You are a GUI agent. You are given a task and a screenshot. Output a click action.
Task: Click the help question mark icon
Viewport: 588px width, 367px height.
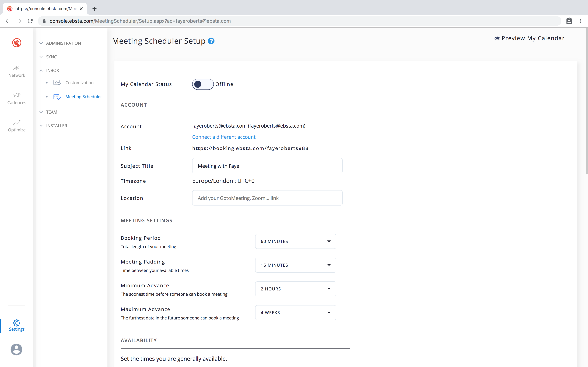pos(211,41)
